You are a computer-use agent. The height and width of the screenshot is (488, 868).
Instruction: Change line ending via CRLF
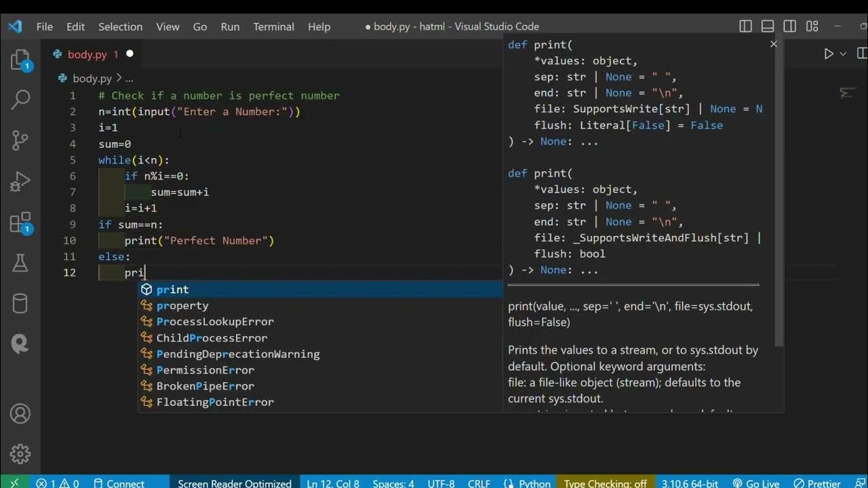pyautogui.click(x=479, y=483)
